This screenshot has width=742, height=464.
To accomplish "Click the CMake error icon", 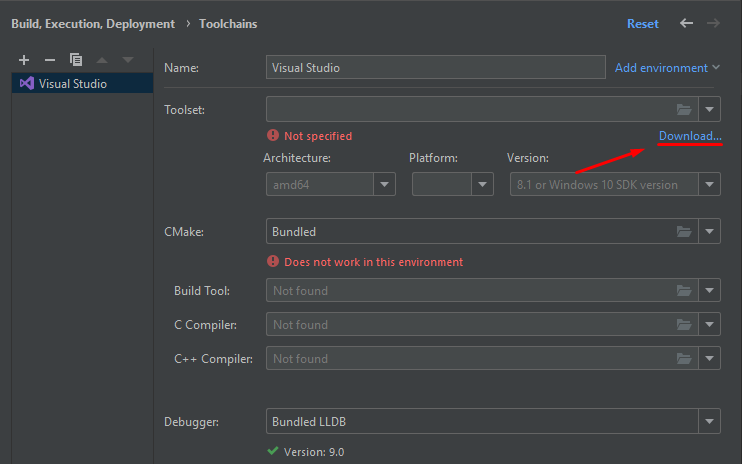I will pos(273,261).
